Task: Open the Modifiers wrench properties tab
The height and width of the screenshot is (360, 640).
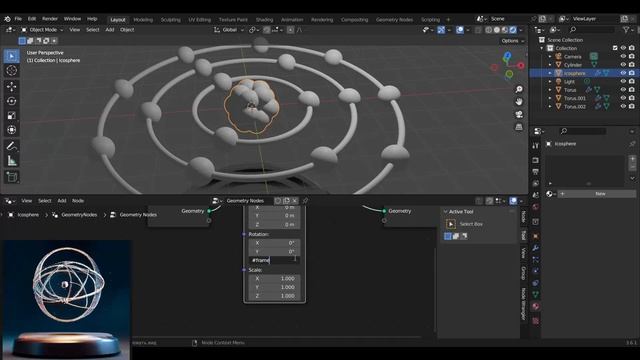Action: click(x=536, y=248)
